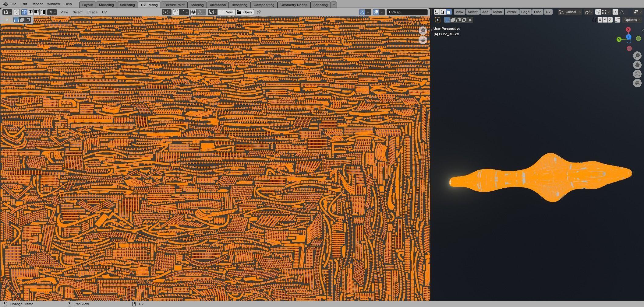
Task: Select face select mode in 3D viewport
Action: [449, 12]
